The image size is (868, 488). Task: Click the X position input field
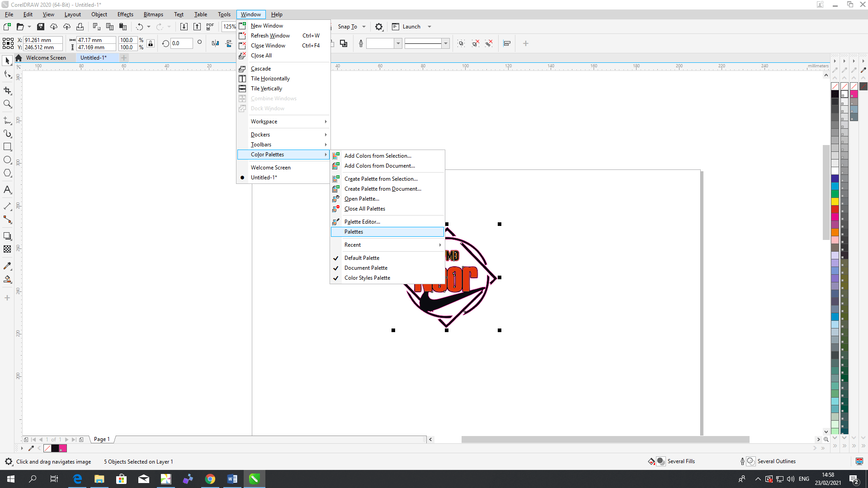pos(43,40)
